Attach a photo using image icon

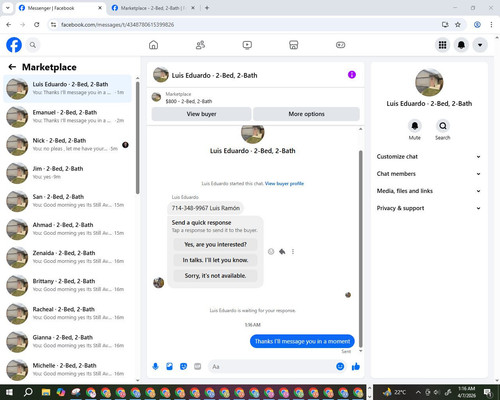pos(169,367)
